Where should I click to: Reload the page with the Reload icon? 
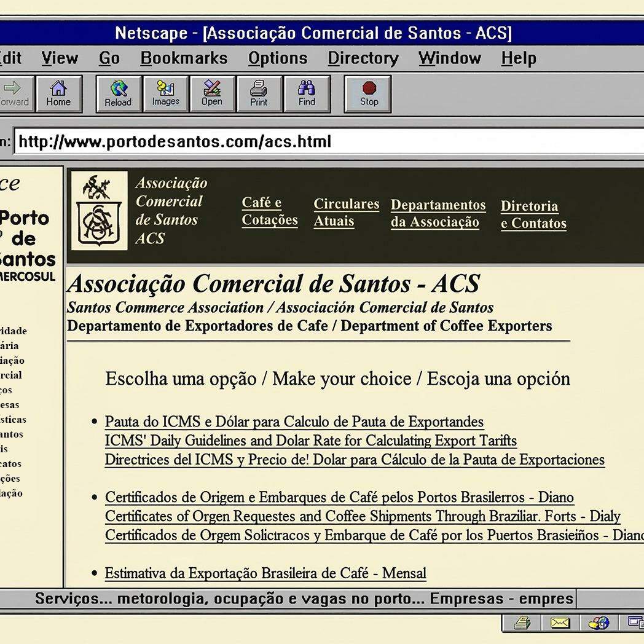point(119,93)
